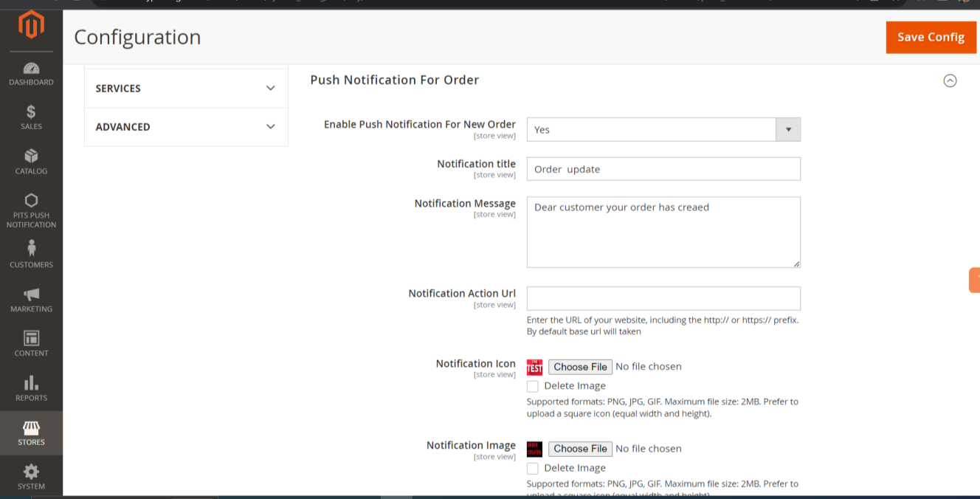The height and width of the screenshot is (499, 980).
Task: Open Enable Push Notification For New Order dropdown
Action: (663, 130)
